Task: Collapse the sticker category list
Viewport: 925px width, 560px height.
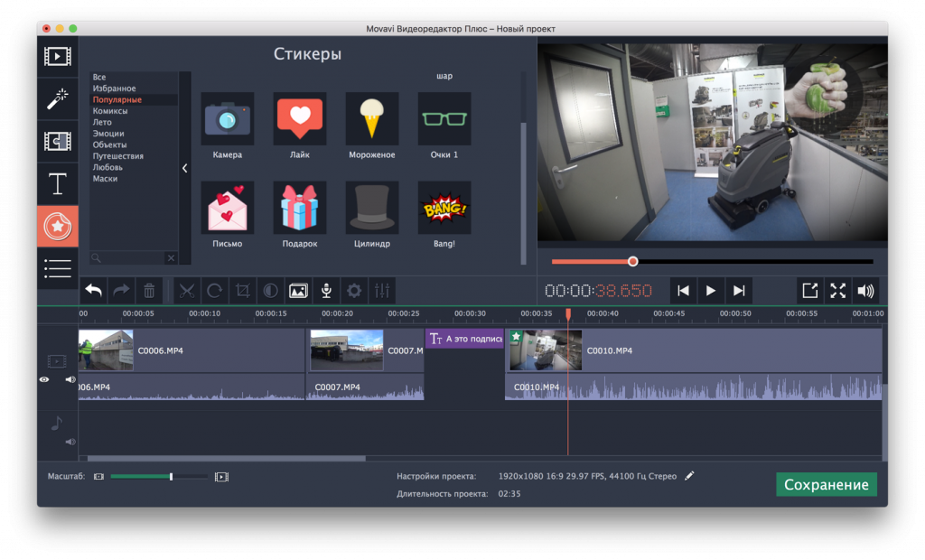Action: pos(184,168)
